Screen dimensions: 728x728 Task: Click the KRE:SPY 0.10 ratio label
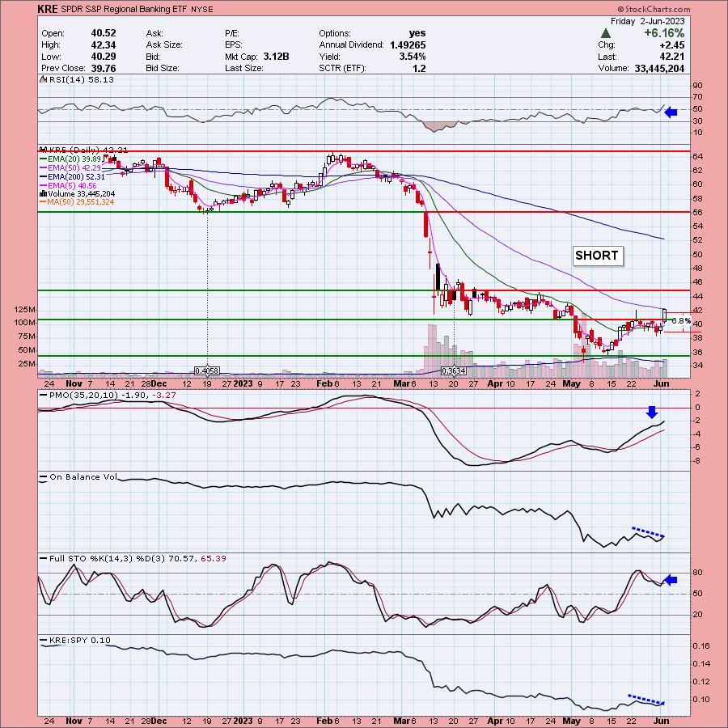pyautogui.click(x=76, y=641)
